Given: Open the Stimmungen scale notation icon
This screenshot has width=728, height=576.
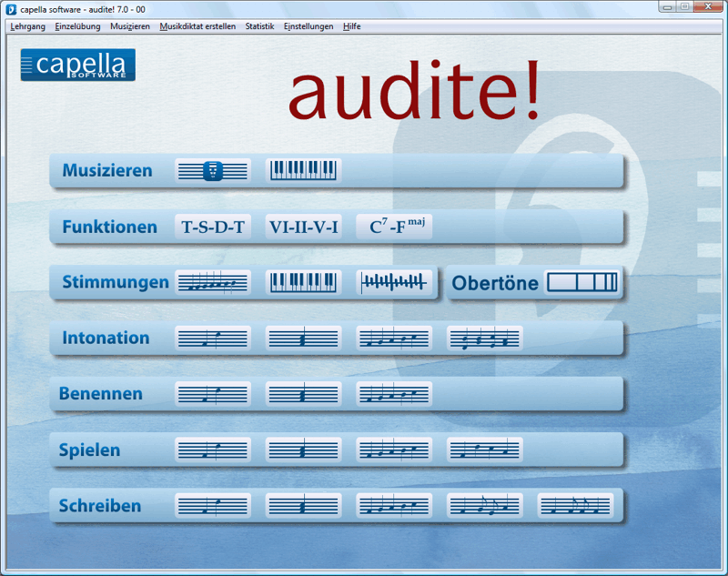Looking at the screenshot, I should click(x=213, y=282).
